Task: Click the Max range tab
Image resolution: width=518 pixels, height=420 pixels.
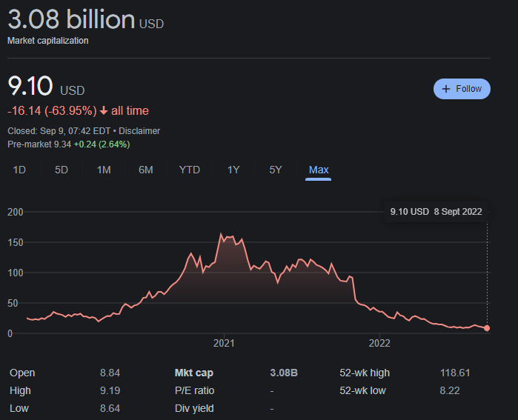Action: (319, 170)
